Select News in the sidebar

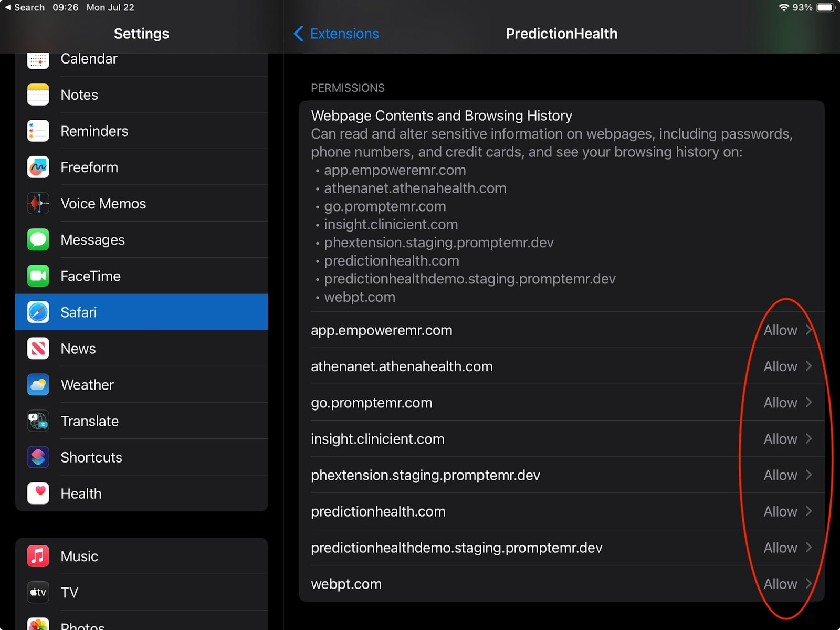point(142,348)
